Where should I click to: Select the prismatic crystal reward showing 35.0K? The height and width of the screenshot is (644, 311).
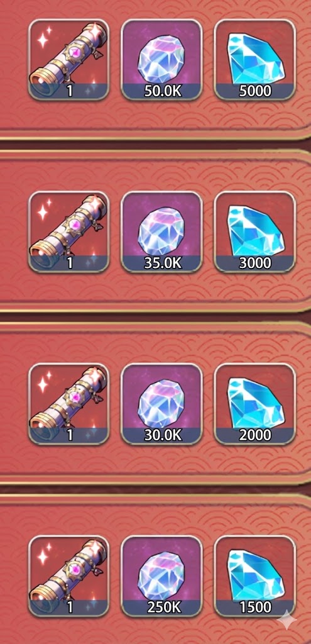[161, 231]
